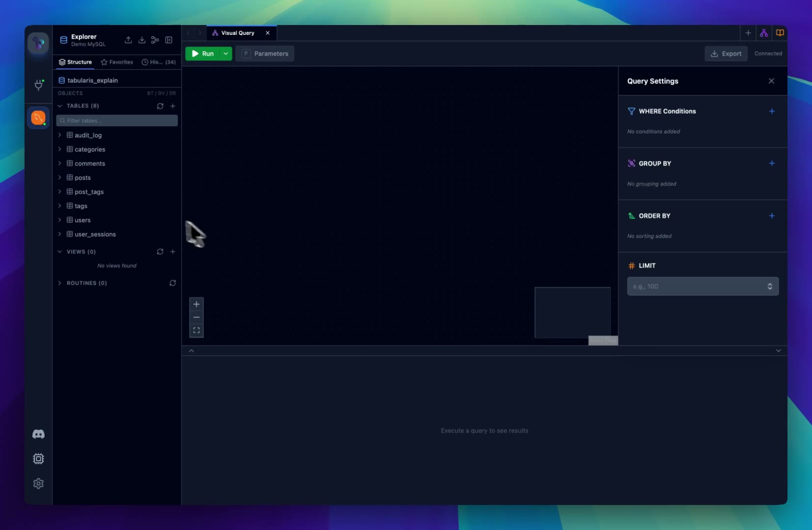812x530 pixels.
Task: Toggle the explorer sidebar panel icon
Action: tap(169, 40)
